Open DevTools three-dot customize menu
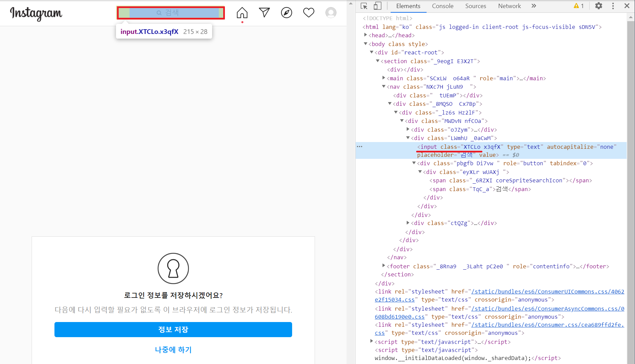 [x=613, y=6]
